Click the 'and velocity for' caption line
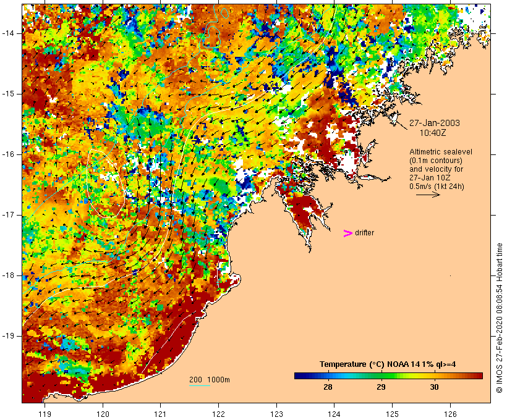The image size is (507, 420). (x=436, y=169)
